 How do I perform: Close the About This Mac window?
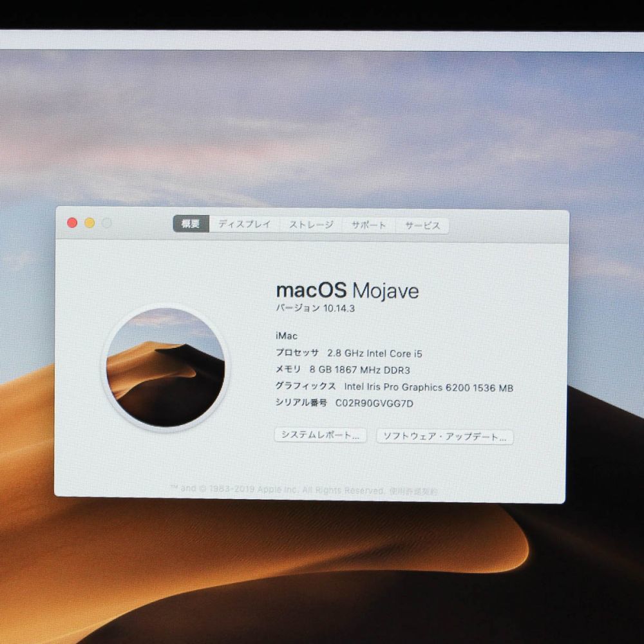(x=72, y=223)
